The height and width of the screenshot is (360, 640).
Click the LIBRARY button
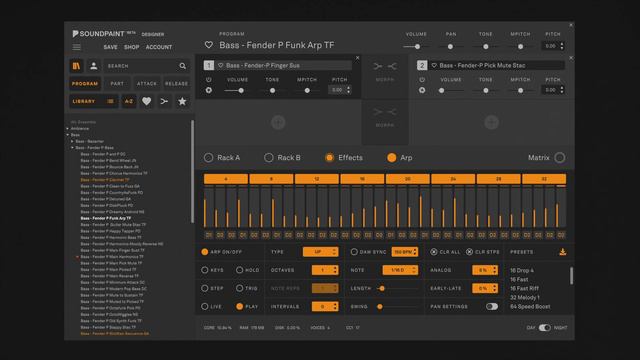(93, 101)
